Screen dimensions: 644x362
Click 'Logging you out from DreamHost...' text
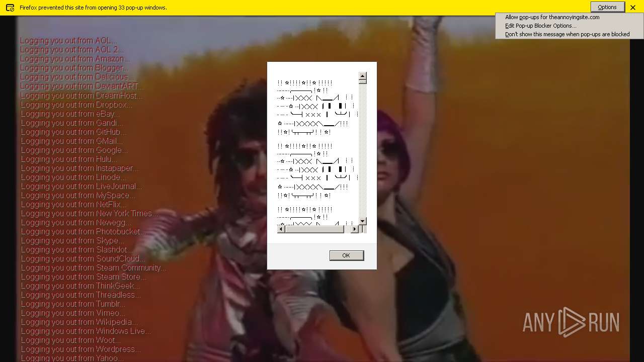pyautogui.click(x=82, y=96)
